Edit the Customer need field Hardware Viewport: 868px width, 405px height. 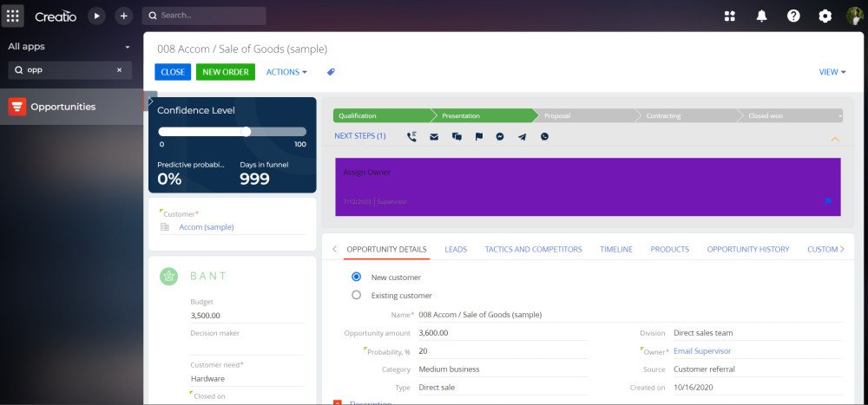point(247,379)
